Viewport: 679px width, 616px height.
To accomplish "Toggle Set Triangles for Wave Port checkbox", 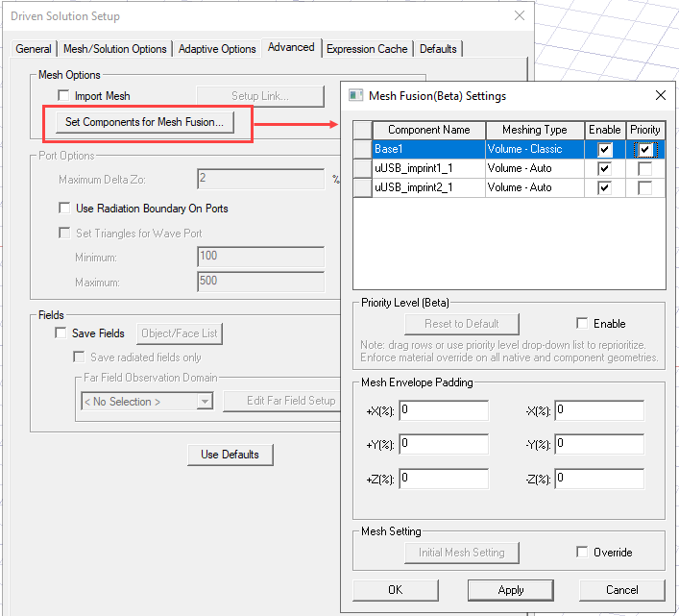I will [64, 234].
